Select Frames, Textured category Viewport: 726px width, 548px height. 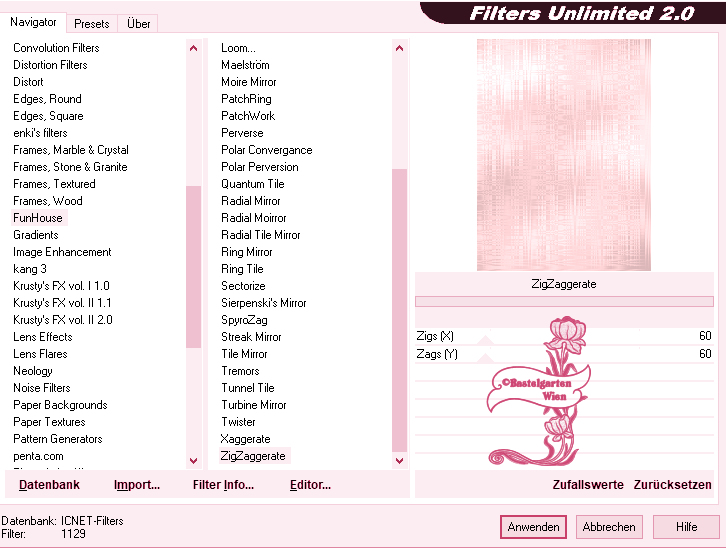(x=54, y=184)
